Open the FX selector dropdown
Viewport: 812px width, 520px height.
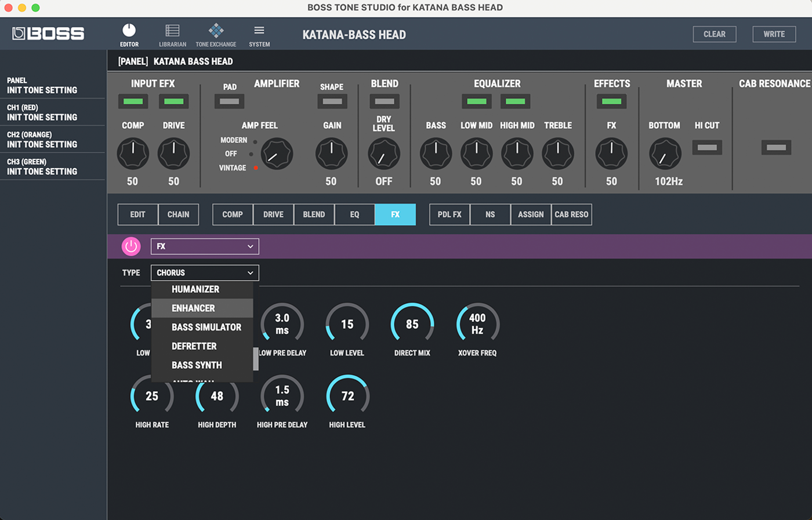pos(205,246)
